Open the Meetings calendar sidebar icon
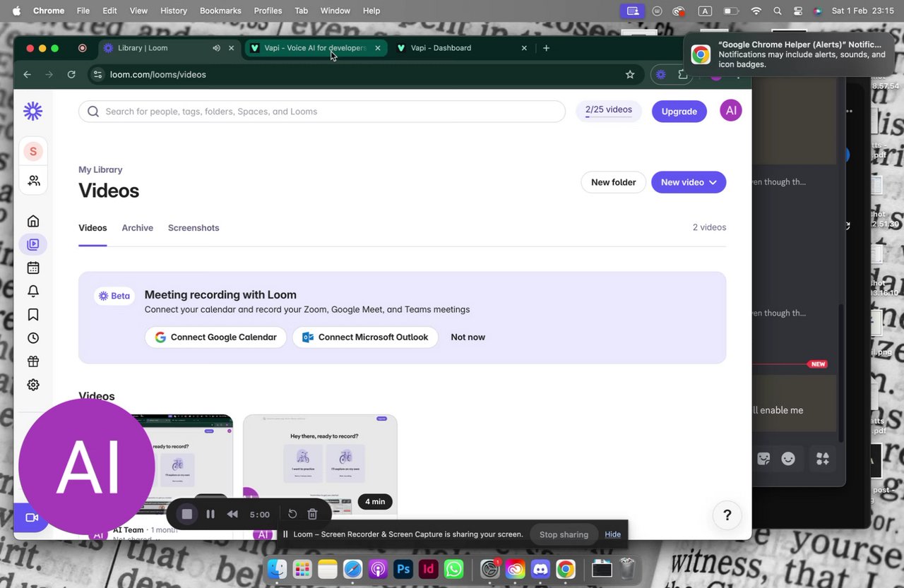 tap(33, 268)
